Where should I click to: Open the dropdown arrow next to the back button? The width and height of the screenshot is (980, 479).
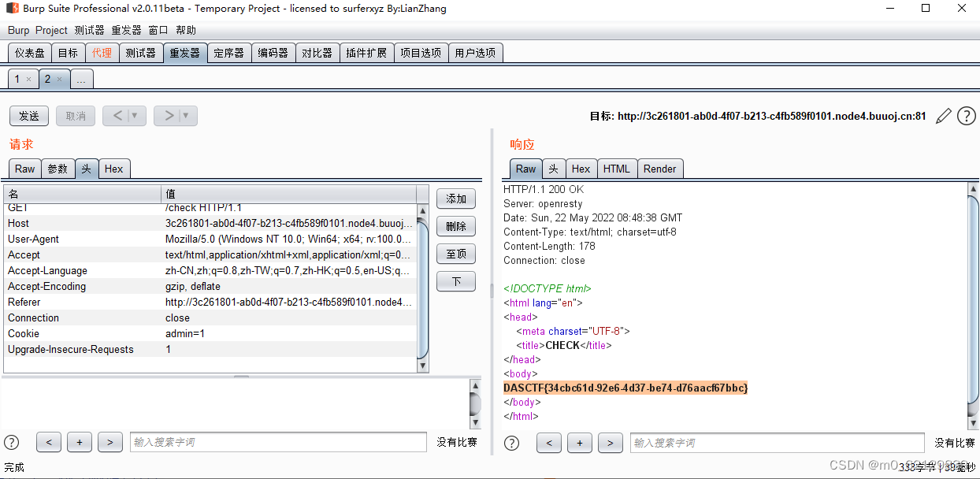click(x=133, y=115)
